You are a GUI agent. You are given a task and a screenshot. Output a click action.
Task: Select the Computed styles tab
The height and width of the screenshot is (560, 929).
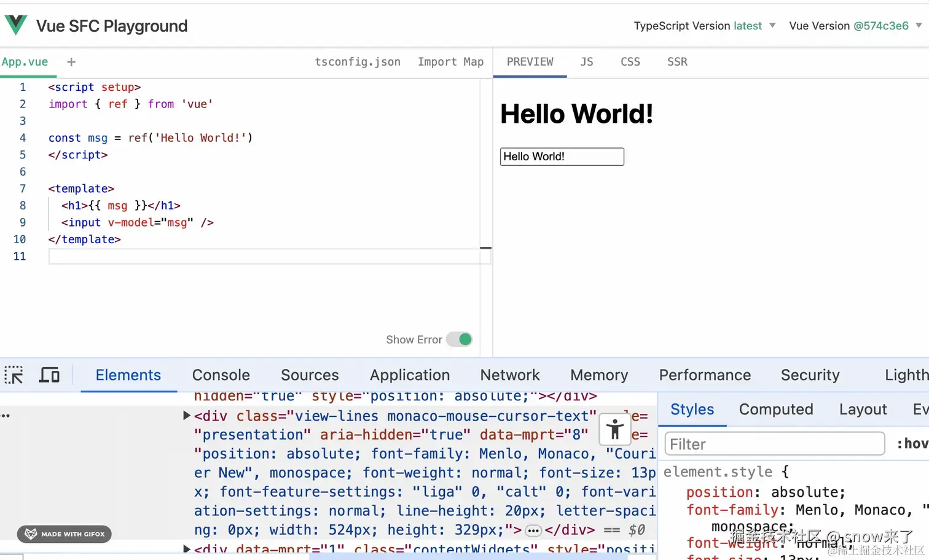click(776, 410)
